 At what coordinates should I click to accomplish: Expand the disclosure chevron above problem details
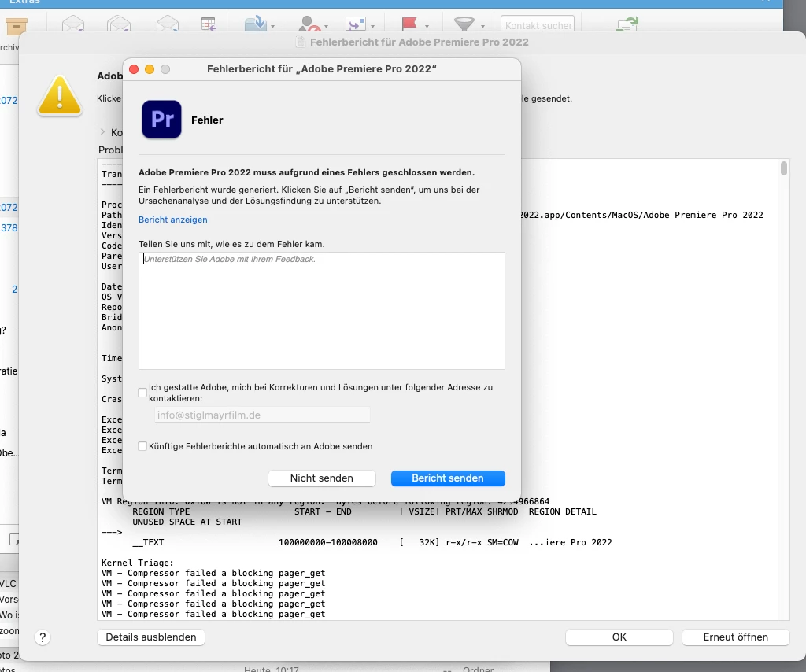pos(102,132)
